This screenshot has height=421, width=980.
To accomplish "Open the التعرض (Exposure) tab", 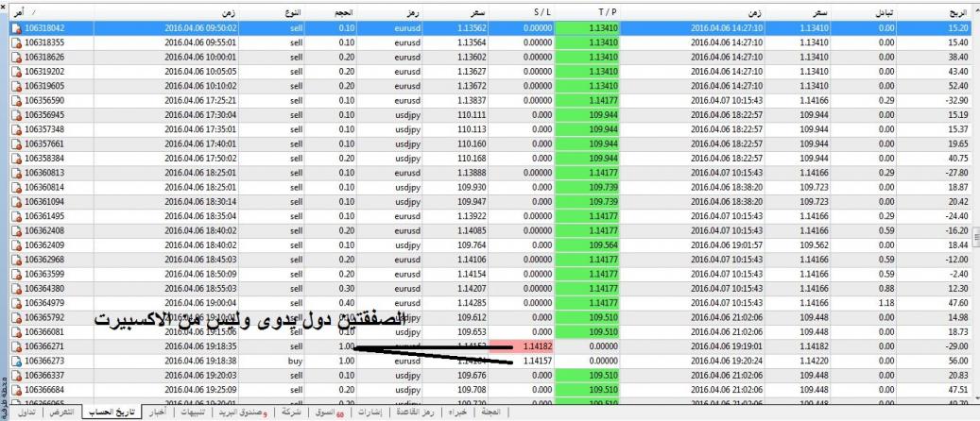I will [61, 413].
